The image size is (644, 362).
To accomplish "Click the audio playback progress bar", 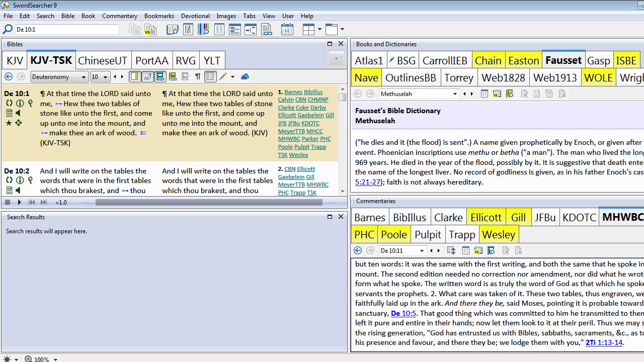I will (209, 202).
